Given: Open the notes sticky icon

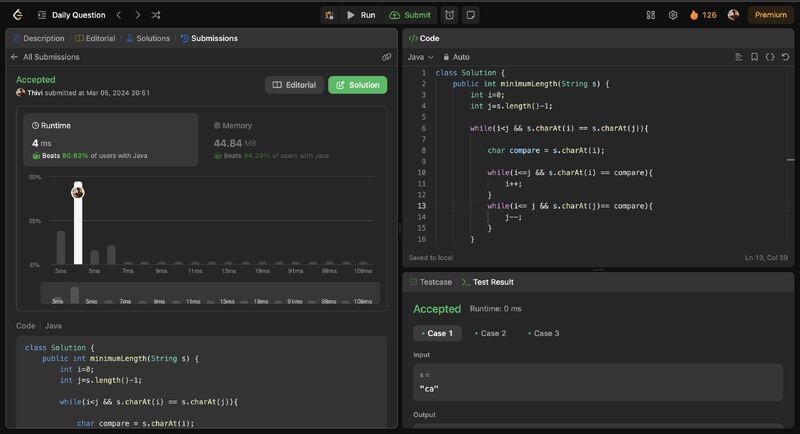Looking at the screenshot, I should (x=470, y=15).
